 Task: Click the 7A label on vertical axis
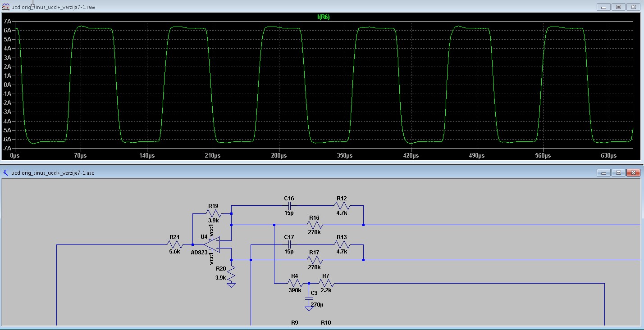(x=8, y=21)
